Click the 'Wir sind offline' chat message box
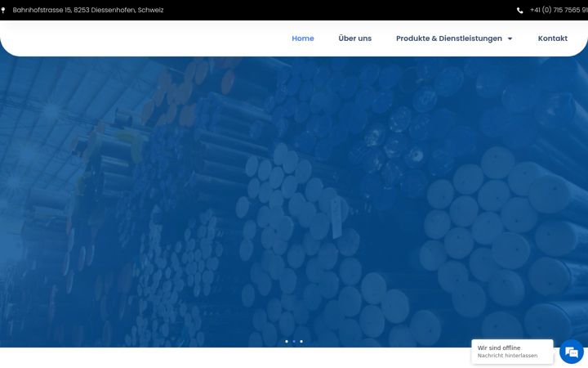This screenshot has height=368, width=588. point(512,352)
